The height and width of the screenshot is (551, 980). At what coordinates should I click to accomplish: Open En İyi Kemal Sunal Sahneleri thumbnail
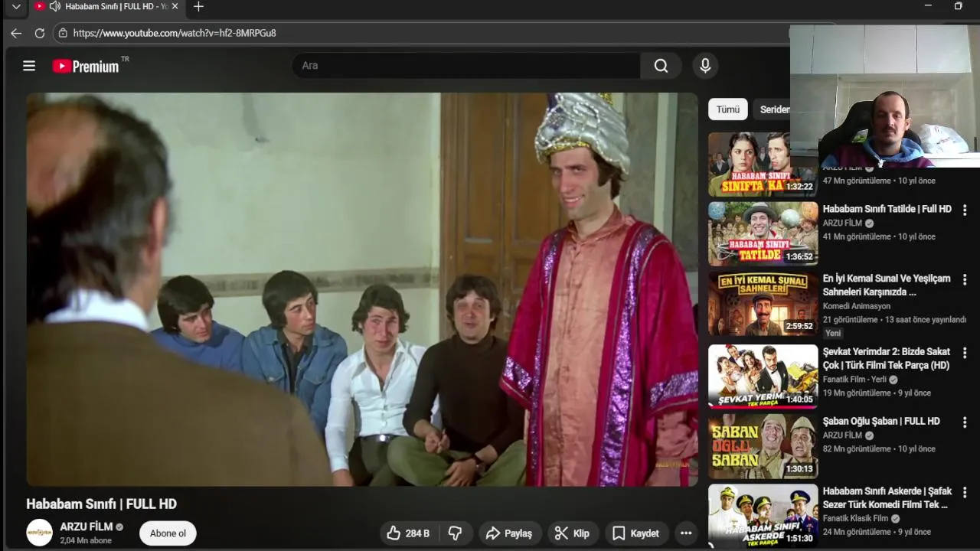pos(763,304)
